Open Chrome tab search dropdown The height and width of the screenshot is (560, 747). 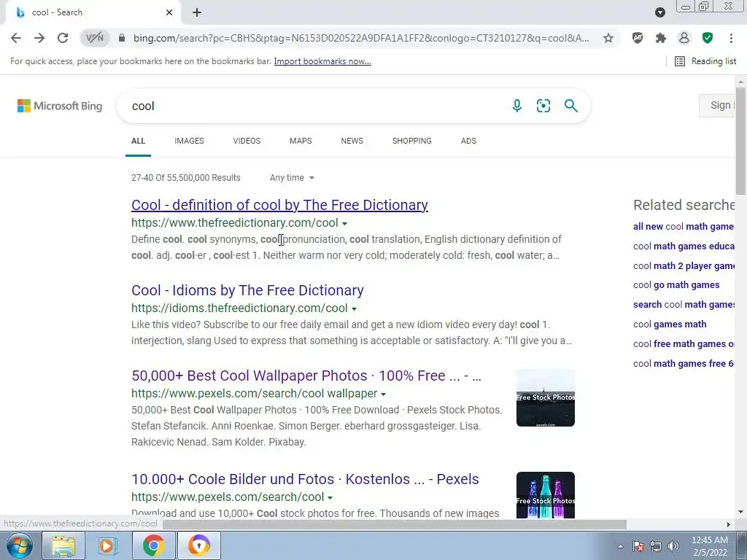659,12
